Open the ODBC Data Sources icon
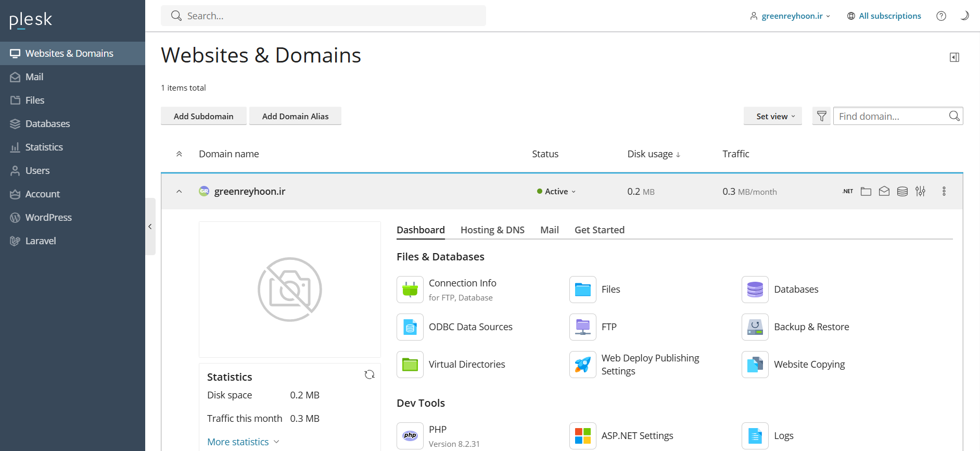This screenshot has width=980, height=451. pyautogui.click(x=410, y=327)
